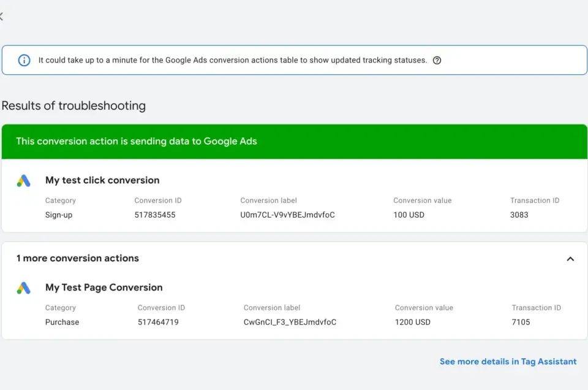Click the info icon in the notice banner

[x=24, y=60]
